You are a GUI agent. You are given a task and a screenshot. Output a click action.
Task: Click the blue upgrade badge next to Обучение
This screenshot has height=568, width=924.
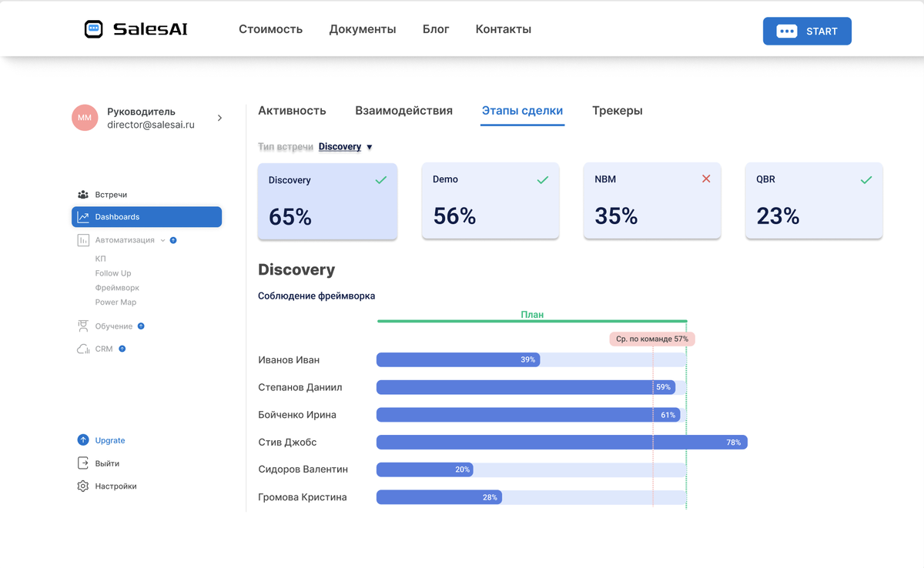(141, 326)
